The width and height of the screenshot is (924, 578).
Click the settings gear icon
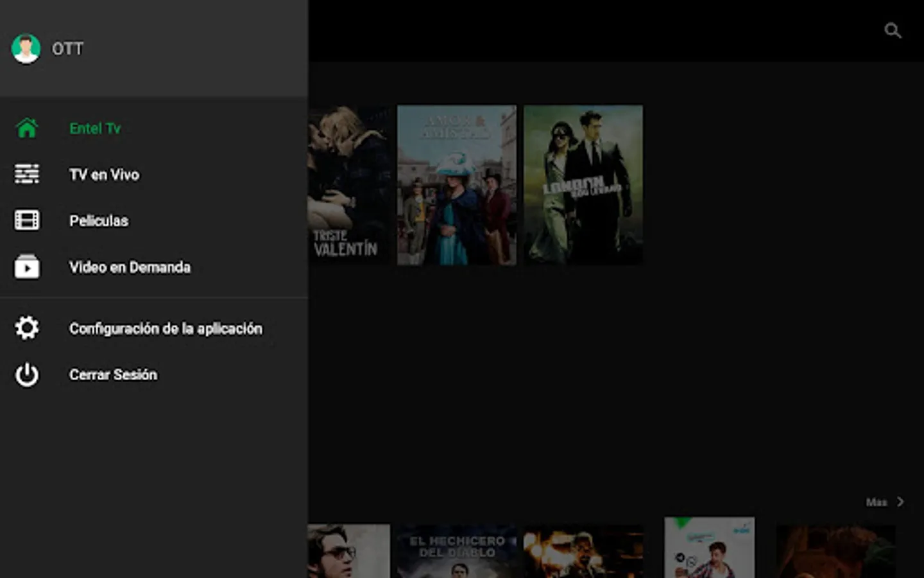click(27, 328)
